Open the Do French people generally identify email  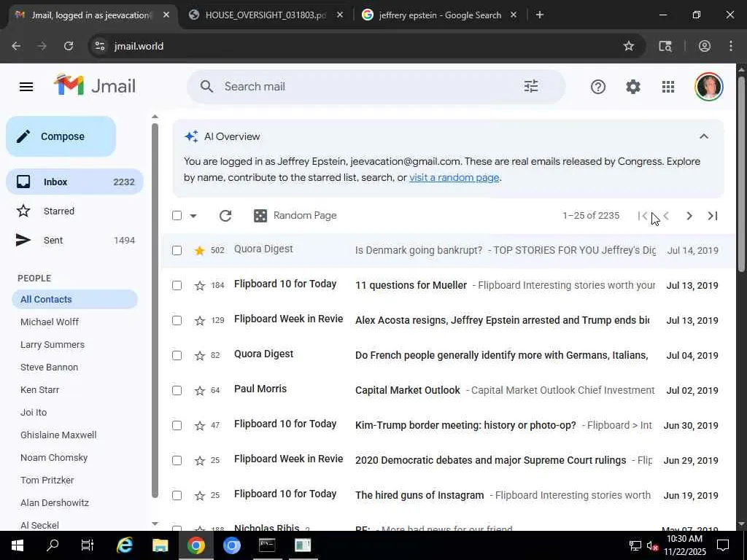tap(449, 355)
